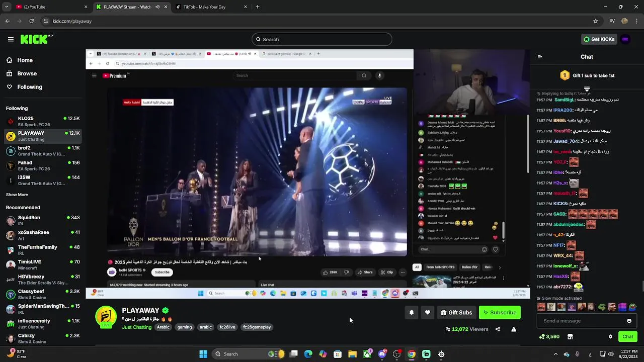This screenshot has width=644, height=362.
Task: Click the Get KICKs button
Action: (x=599, y=39)
